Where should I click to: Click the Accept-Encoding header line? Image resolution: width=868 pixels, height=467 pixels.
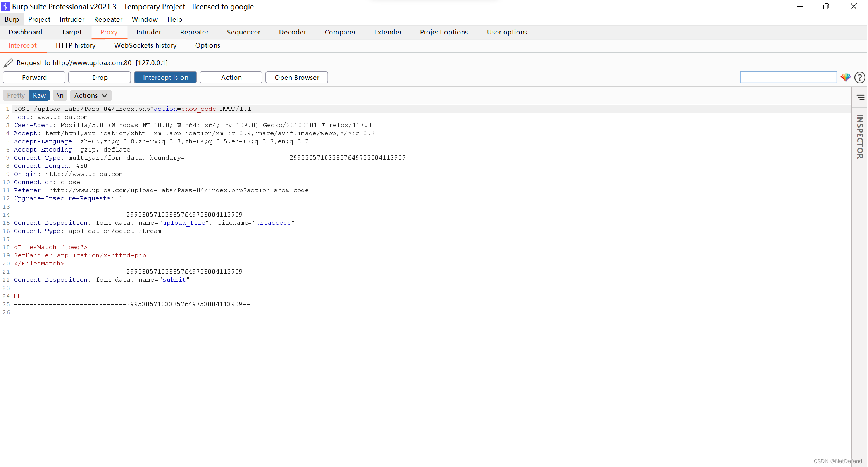click(72, 150)
